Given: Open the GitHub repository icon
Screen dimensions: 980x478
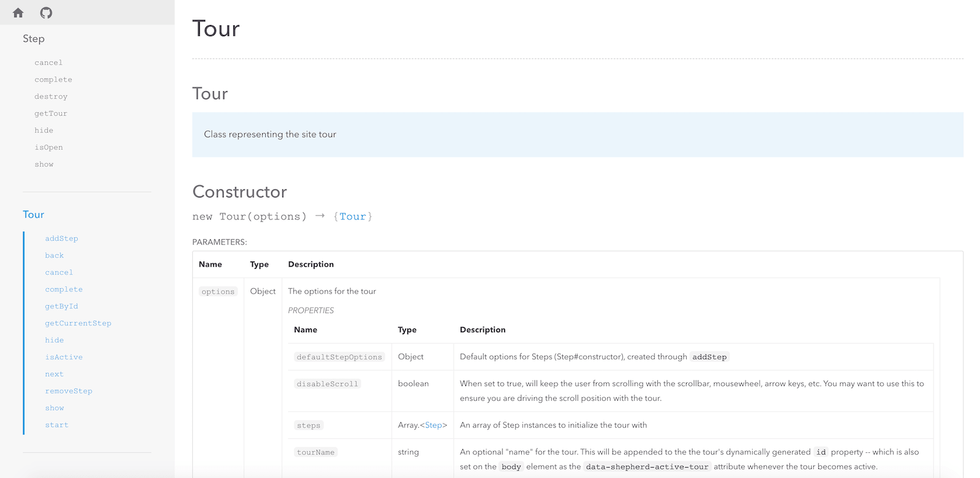Looking at the screenshot, I should click(x=46, y=12).
